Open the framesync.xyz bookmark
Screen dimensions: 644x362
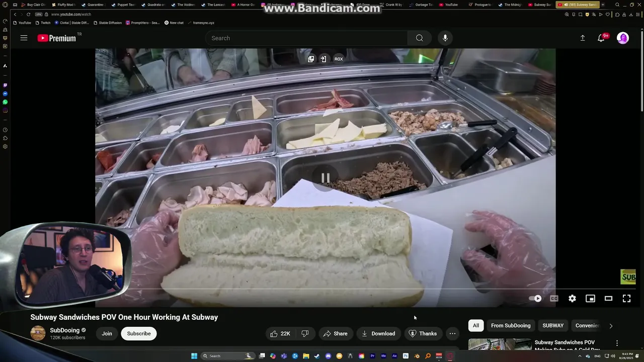[201, 23]
